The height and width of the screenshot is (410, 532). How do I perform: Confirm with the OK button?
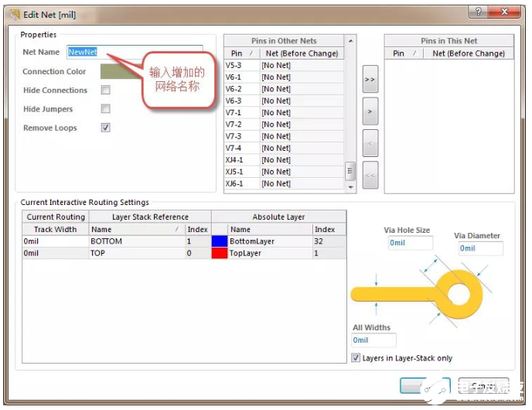point(425,386)
